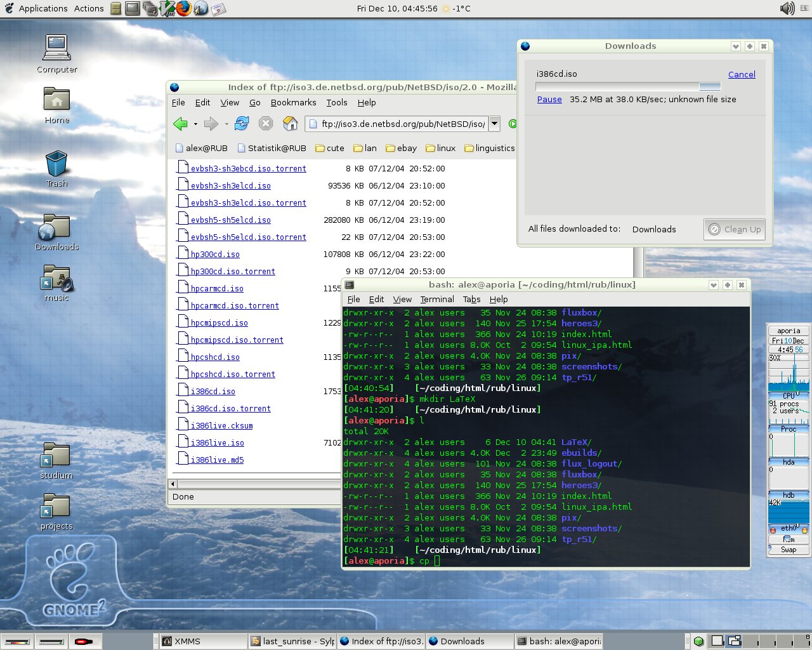The width and height of the screenshot is (812, 650).
Task: Pause the i386cd.iso download
Action: tap(549, 99)
